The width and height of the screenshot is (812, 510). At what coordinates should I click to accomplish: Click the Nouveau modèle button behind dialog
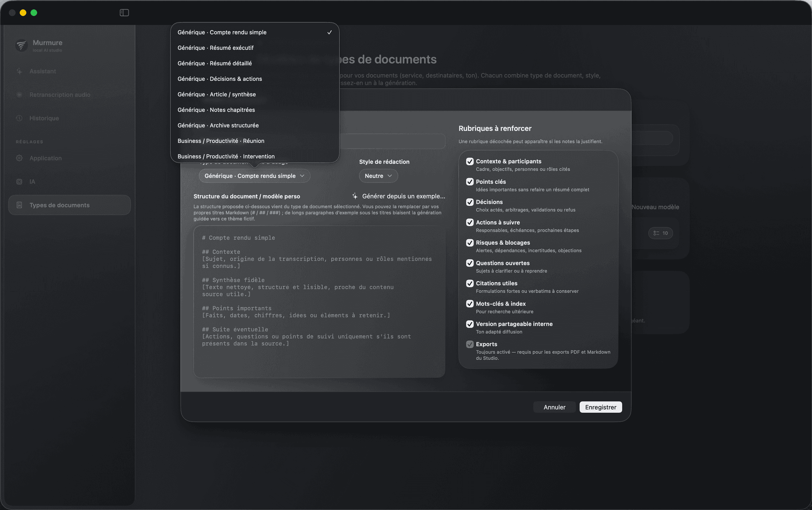[655, 207]
